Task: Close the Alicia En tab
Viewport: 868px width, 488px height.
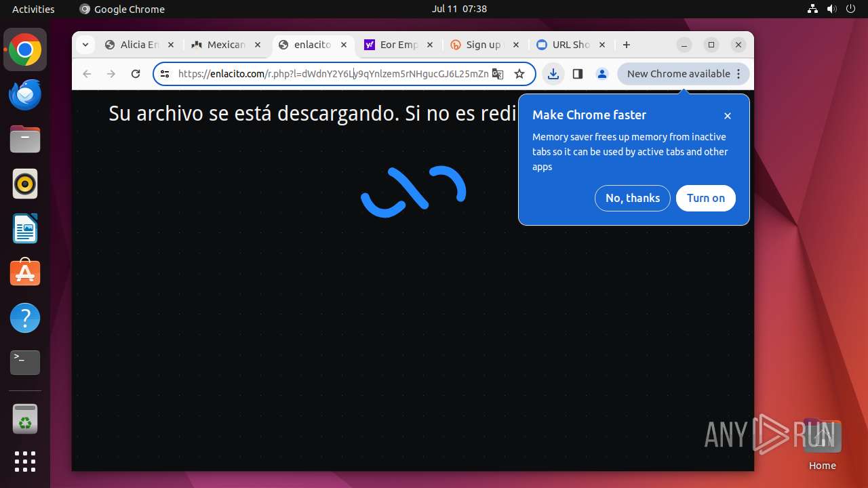Action: 171,45
